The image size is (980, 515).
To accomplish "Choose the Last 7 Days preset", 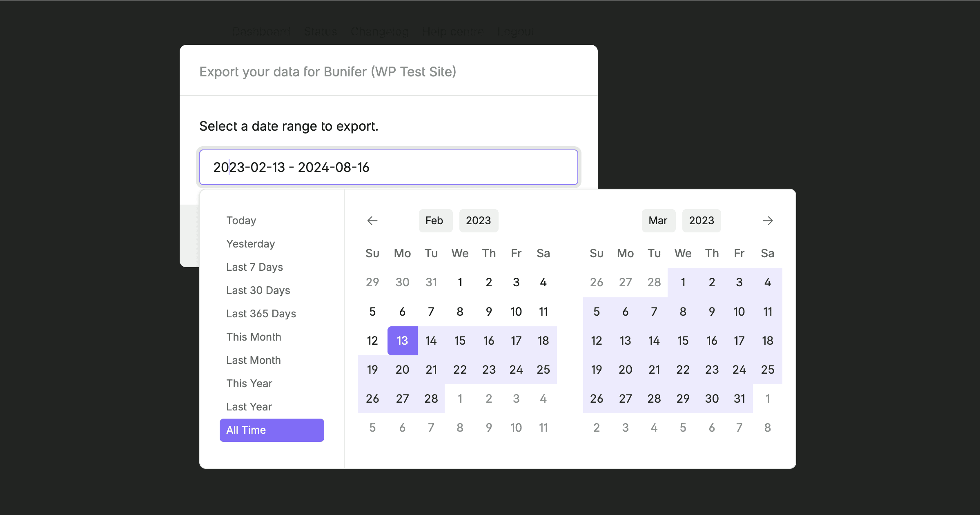I will (254, 267).
